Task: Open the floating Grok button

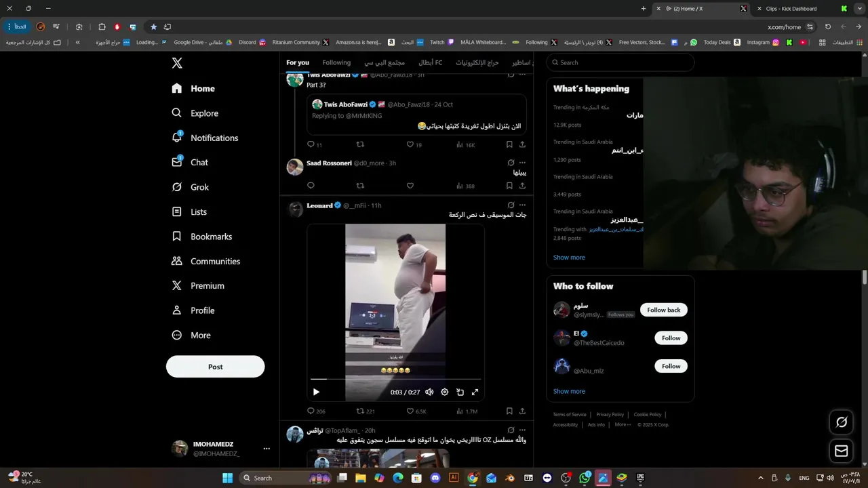Action: [842, 422]
